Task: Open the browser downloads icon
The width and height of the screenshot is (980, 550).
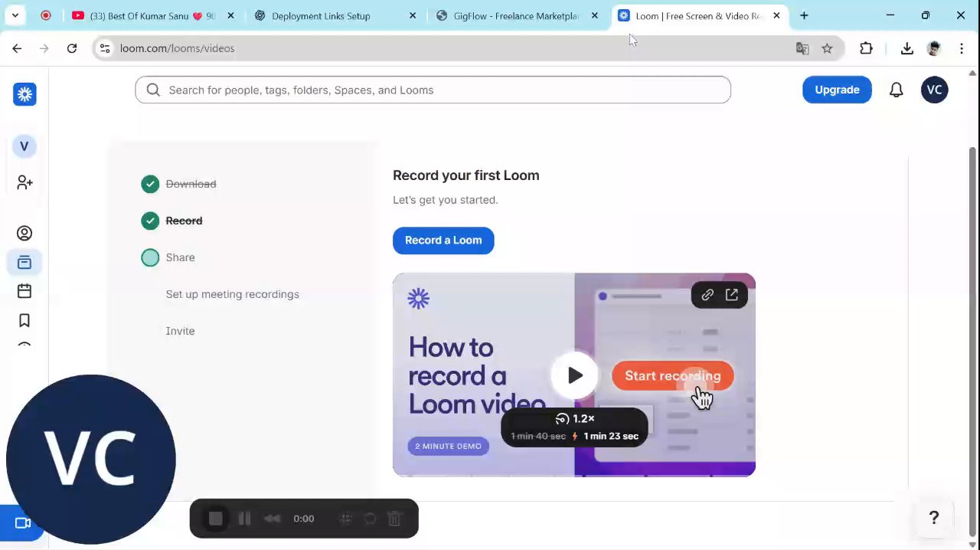Action: click(906, 48)
